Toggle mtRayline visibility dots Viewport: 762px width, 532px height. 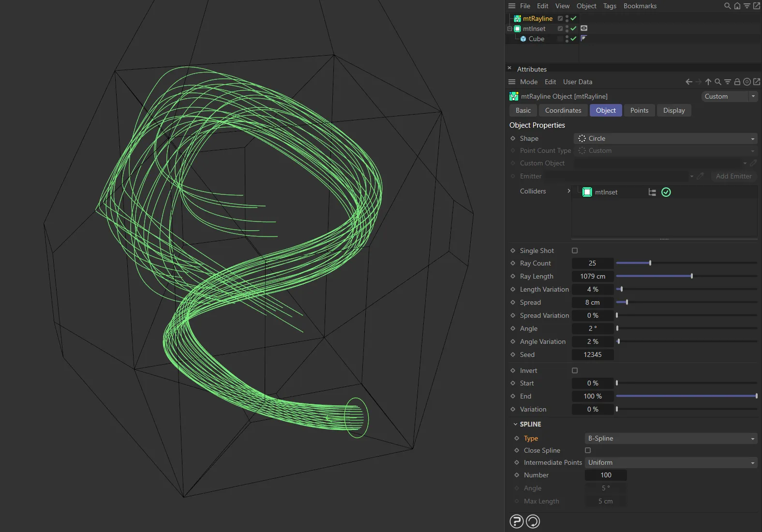click(567, 18)
